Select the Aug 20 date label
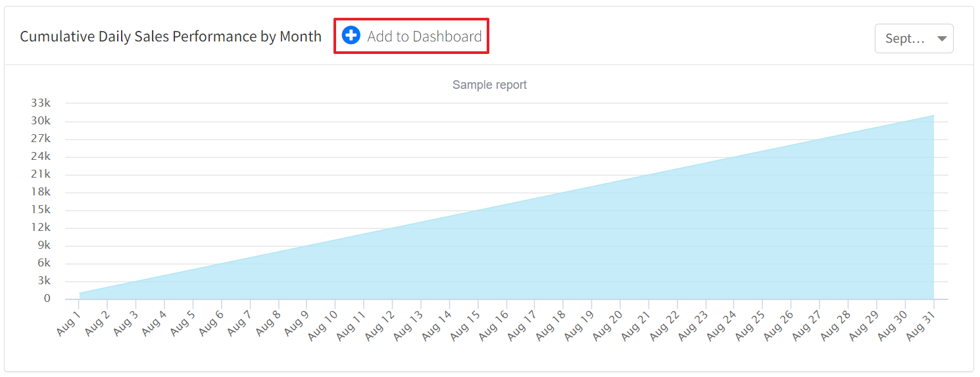 pyautogui.click(x=607, y=325)
